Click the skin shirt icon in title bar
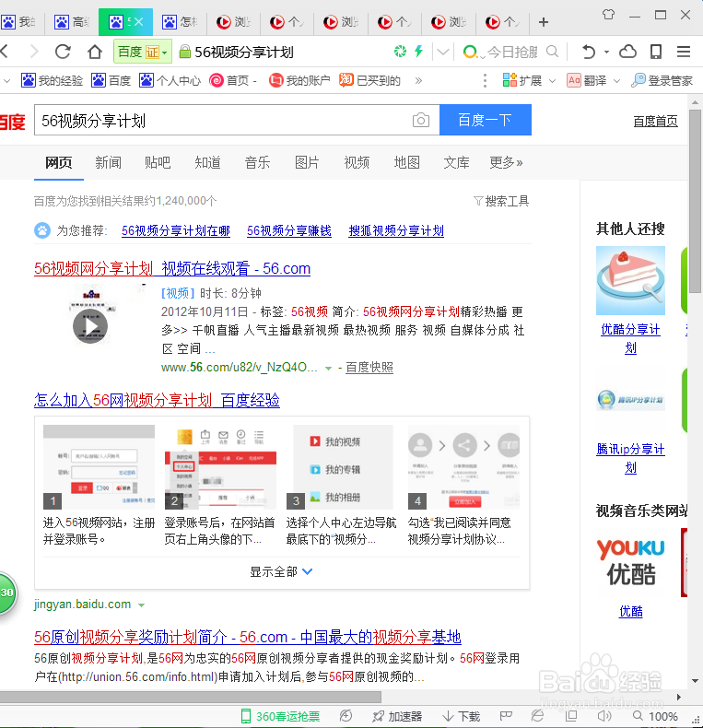The image size is (703, 728). coord(608,15)
